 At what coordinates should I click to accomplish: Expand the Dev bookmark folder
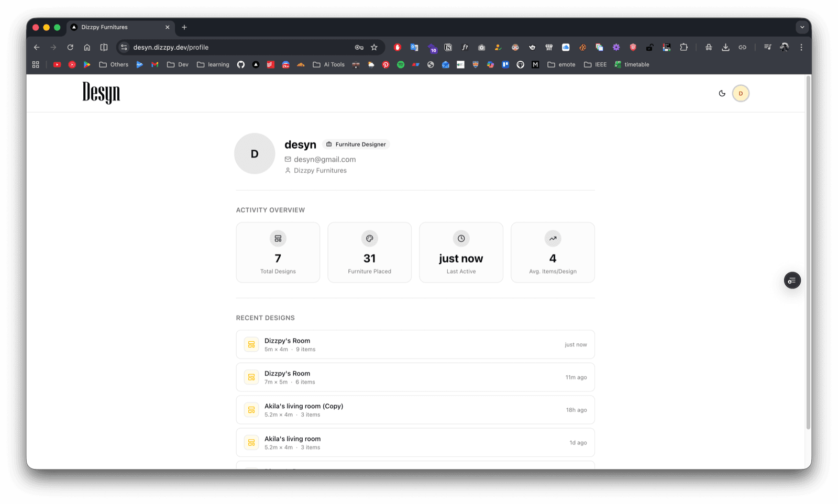pyautogui.click(x=178, y=64)
